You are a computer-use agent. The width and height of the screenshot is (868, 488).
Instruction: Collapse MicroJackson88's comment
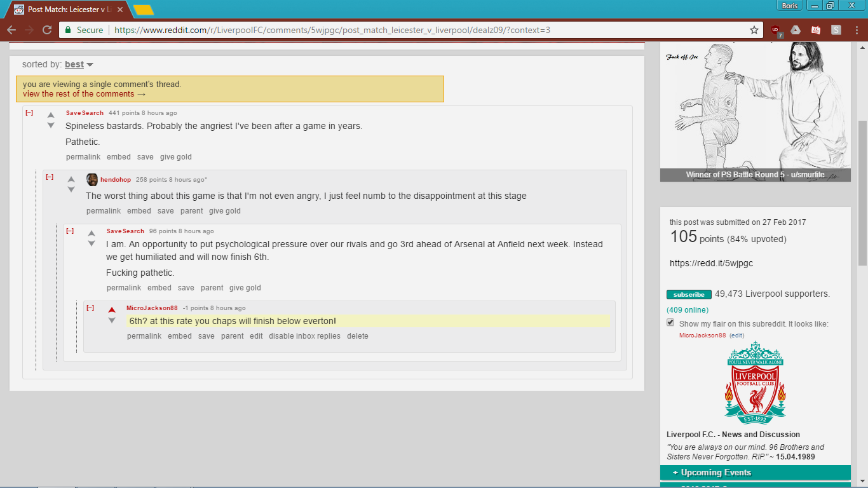90,308
